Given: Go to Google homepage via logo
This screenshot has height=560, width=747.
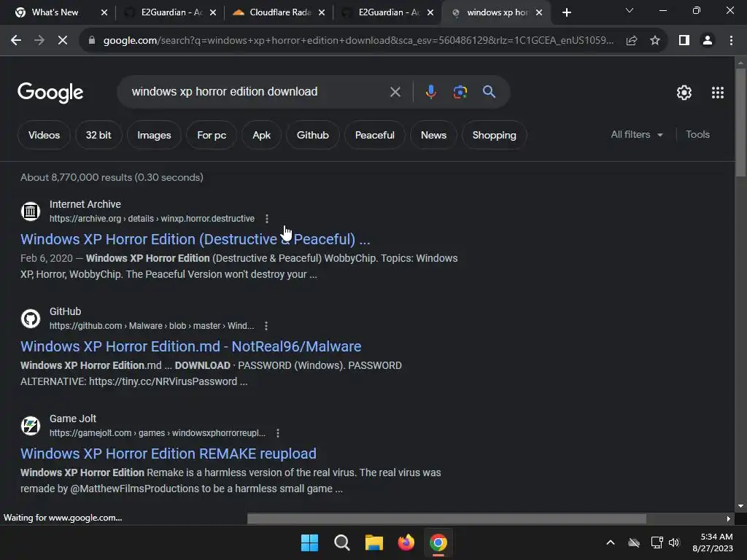Looking at the screenshot, I should (50, 93).
